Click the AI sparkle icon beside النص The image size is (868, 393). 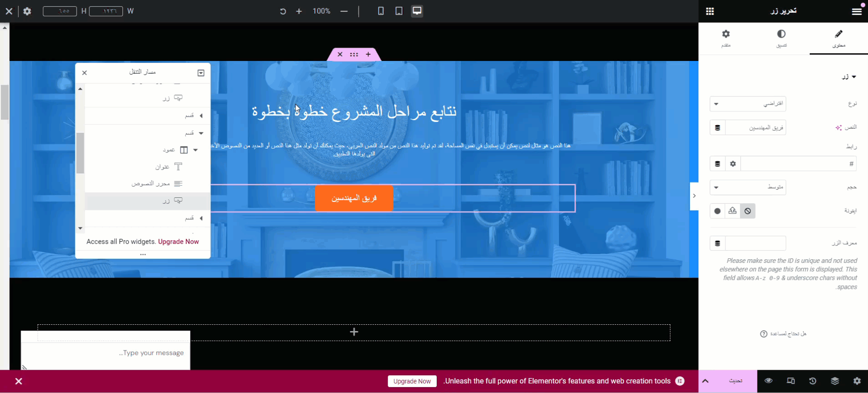[838, 128]
